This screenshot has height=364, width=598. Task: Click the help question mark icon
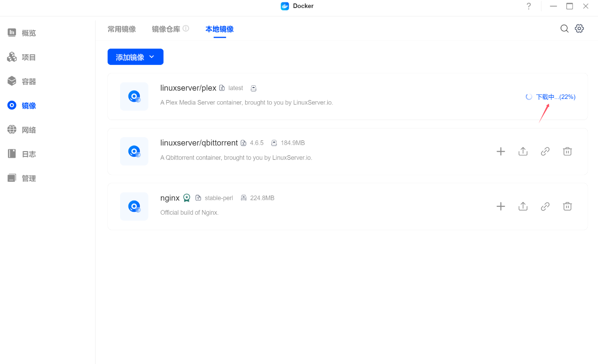528,6
